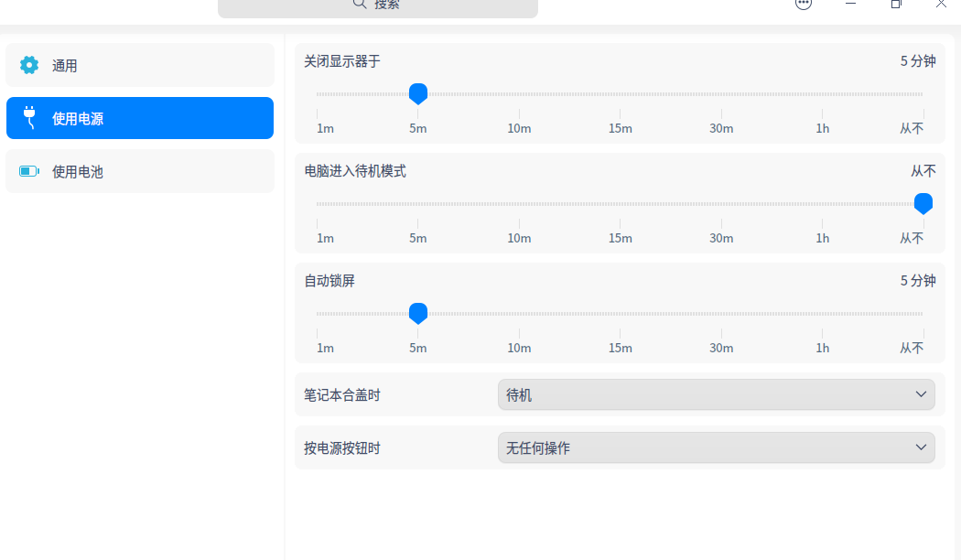Select the 通用 sidebar entry

tap(139, 65)
